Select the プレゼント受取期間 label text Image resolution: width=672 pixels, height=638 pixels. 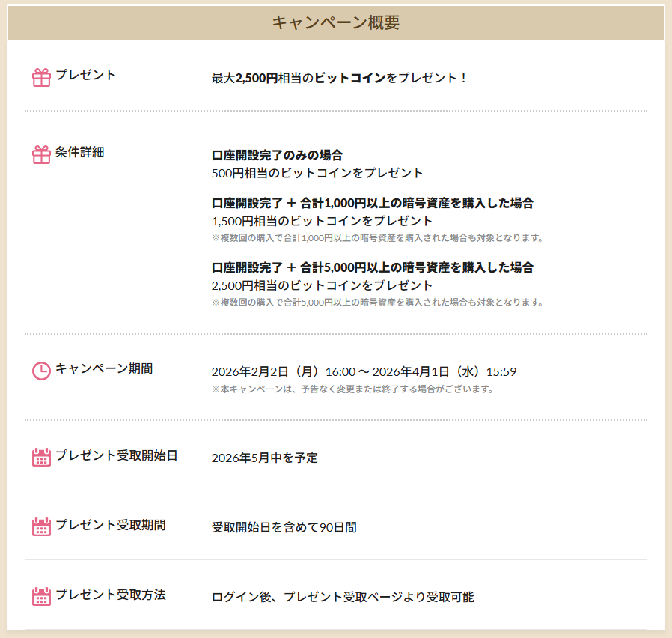pyautogui.click(x=110, y=524)
